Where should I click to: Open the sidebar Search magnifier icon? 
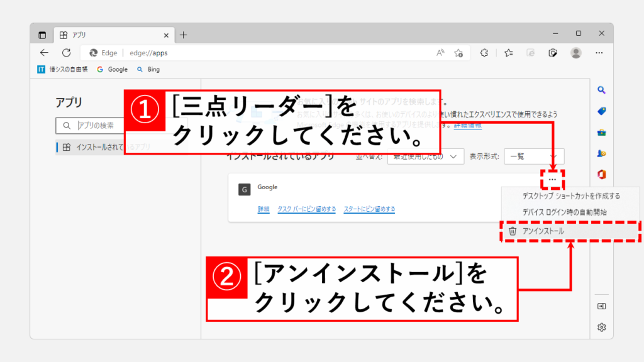pos(601,90)
